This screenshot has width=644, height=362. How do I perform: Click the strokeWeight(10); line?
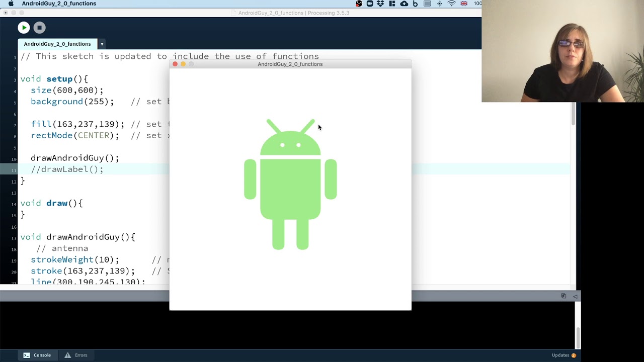[x=75, y=259]
